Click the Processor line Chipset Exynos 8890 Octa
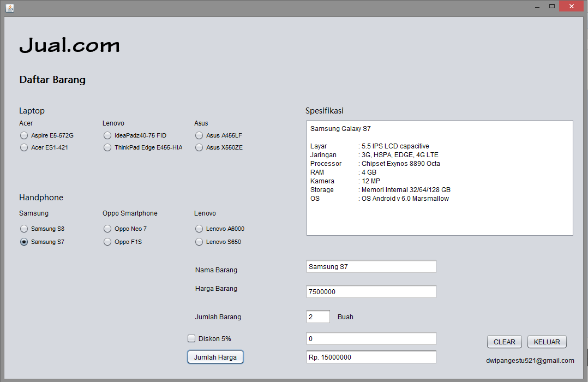 pyautogui.click(x=375, y=164)
